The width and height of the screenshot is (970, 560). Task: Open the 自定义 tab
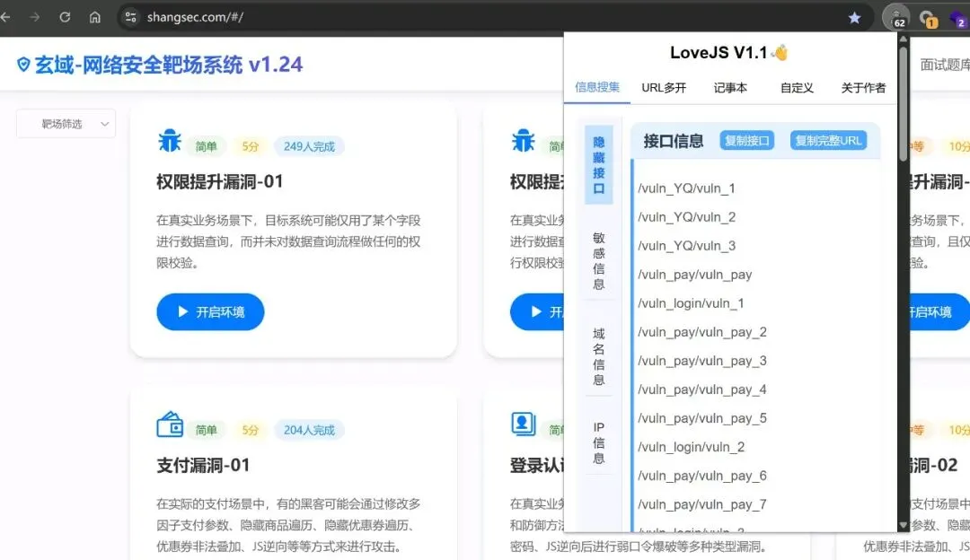point(797,88)
